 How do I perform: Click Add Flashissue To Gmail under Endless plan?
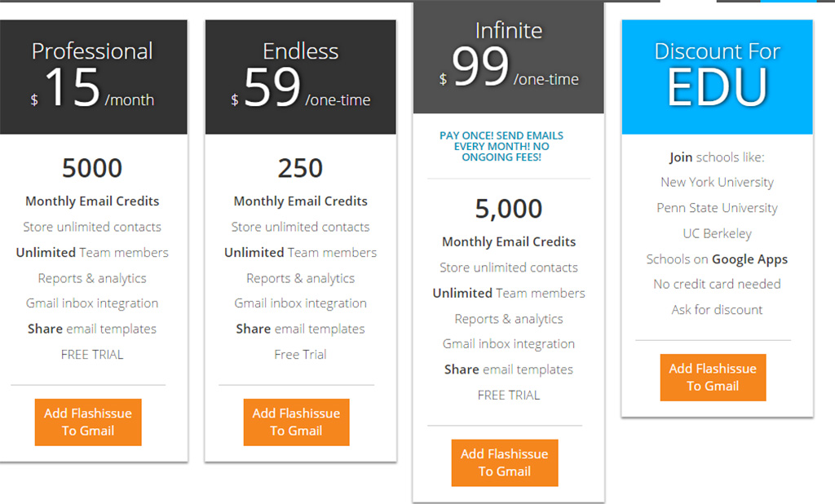(296, 422)
